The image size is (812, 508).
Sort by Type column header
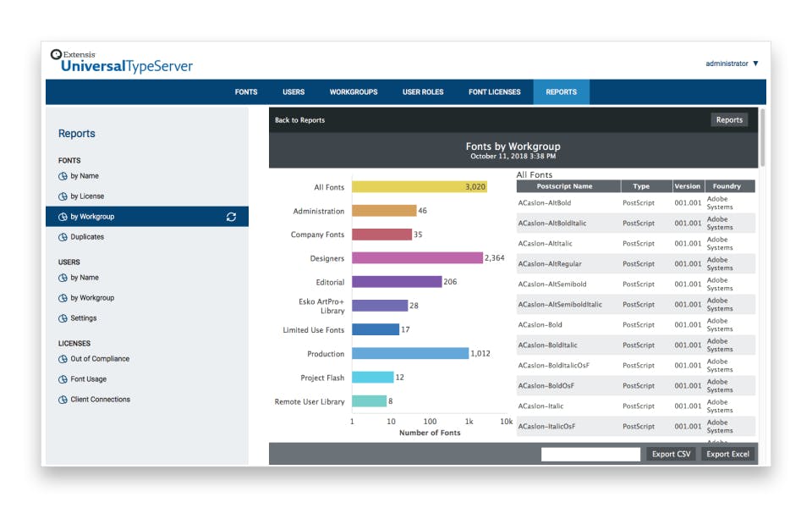click(646, 186)
